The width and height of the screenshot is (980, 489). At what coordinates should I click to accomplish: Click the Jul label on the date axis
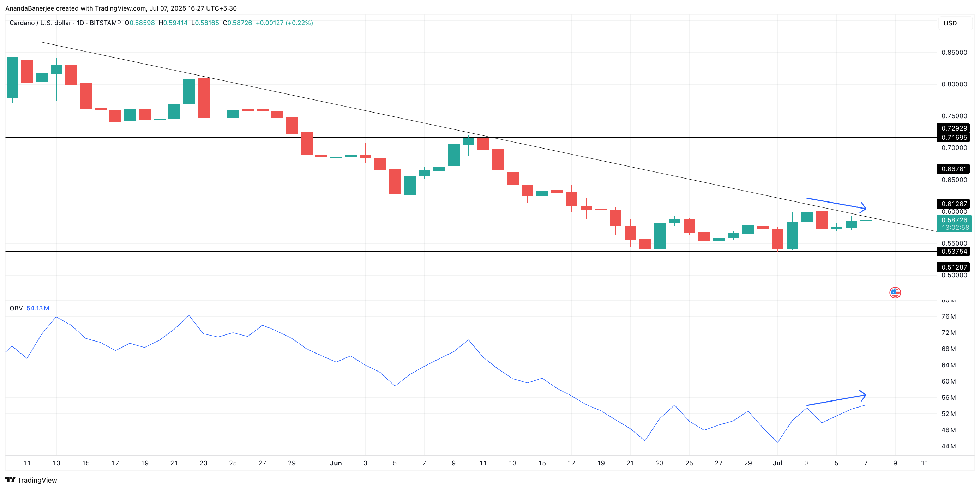[x=777, y=463]
